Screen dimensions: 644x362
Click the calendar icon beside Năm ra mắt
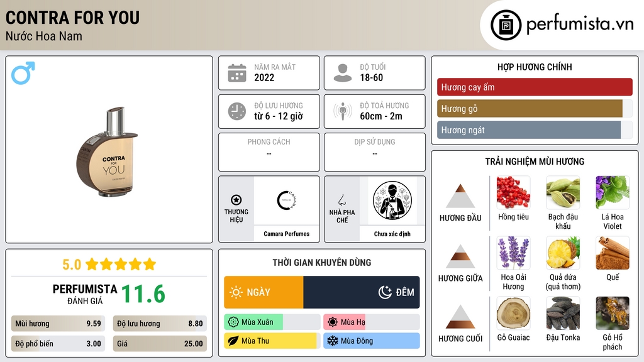[237, 73]
